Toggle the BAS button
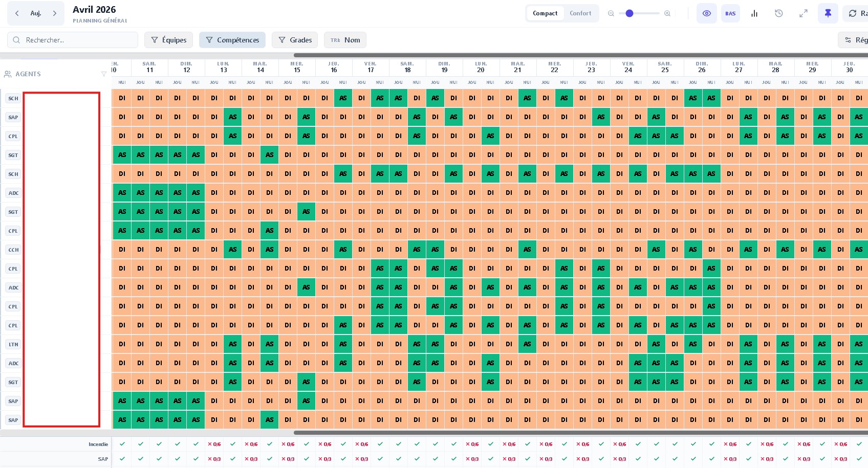This screenshot has width=868, height=468. tap(730, 13)
